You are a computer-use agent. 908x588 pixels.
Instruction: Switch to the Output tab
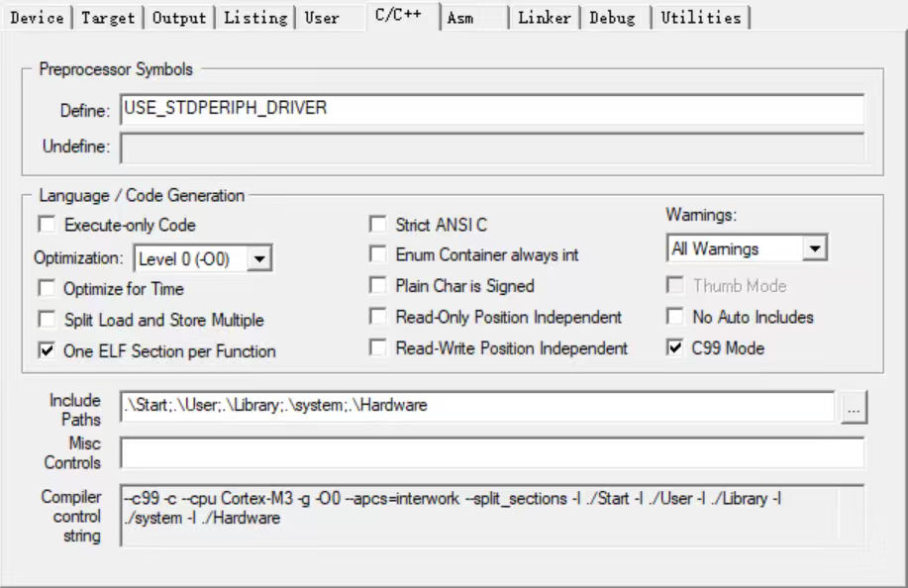(179, 18)
